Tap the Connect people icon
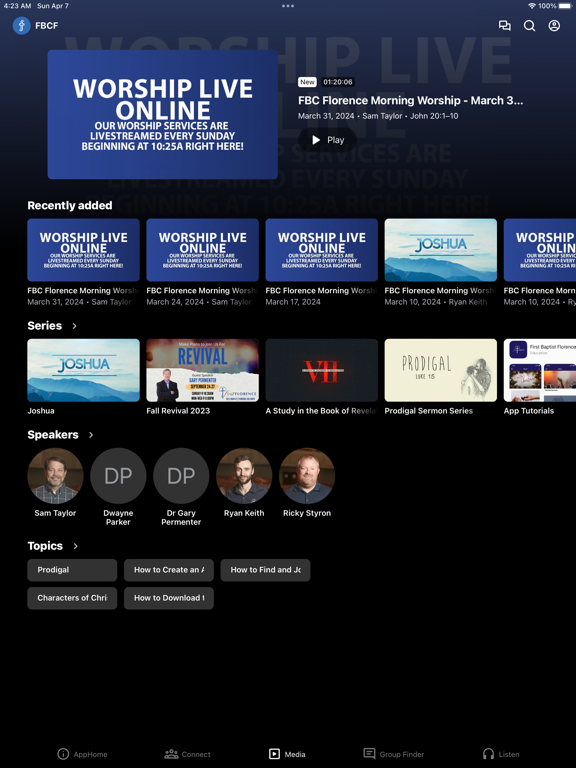This screenshot has height=768, width=576. pos(171,753)
